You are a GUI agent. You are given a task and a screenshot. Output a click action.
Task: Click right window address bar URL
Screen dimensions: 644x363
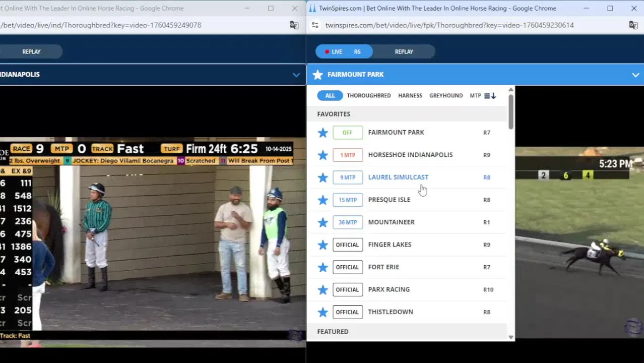click(449, 25)
